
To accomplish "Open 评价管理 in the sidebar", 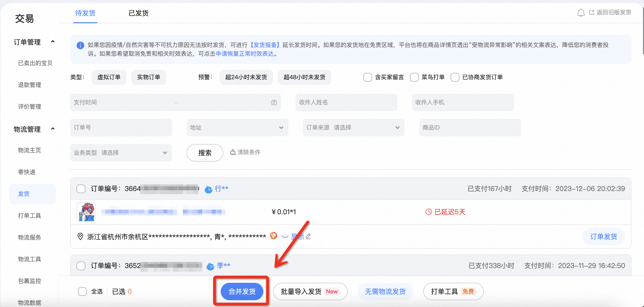I will (30, 107).
